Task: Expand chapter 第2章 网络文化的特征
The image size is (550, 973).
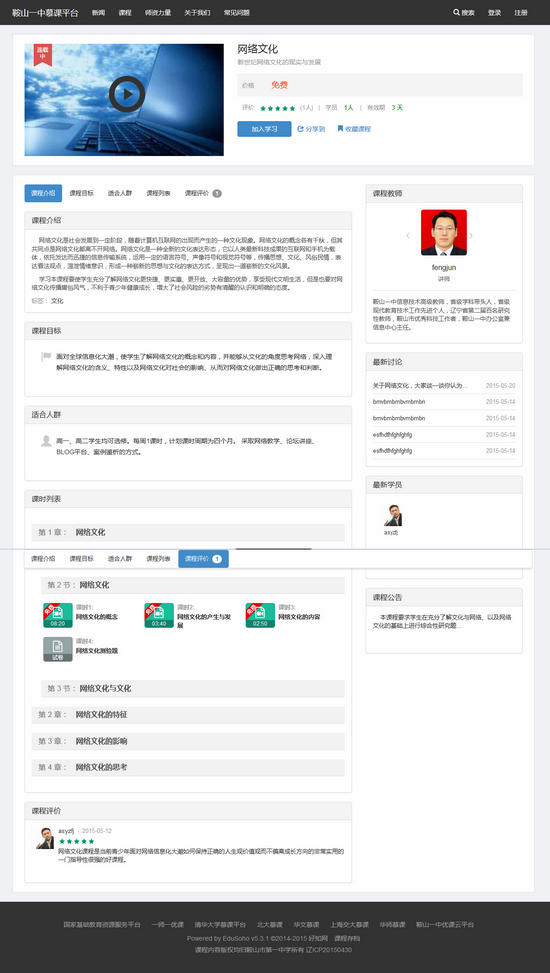Action: click(x=188, y=715)
